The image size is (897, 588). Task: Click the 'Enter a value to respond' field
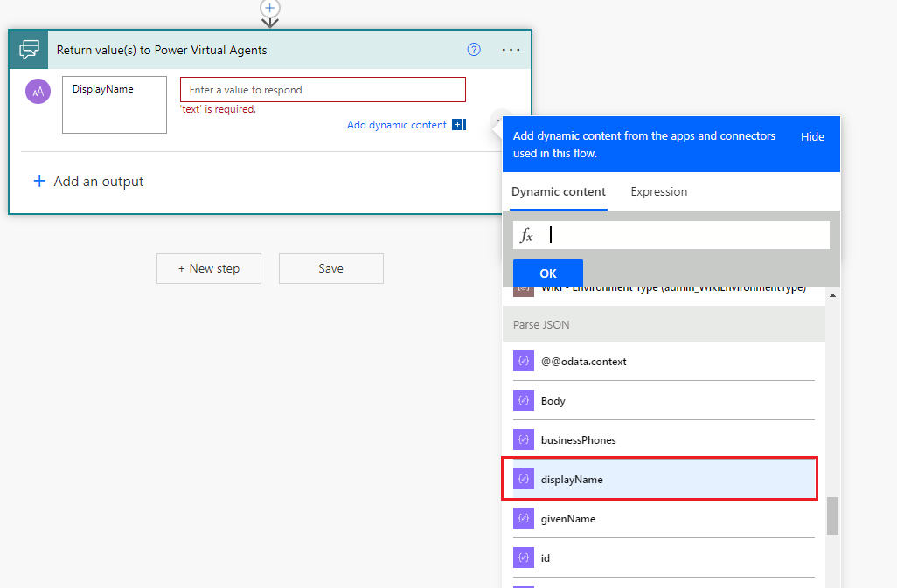[323, 90]
